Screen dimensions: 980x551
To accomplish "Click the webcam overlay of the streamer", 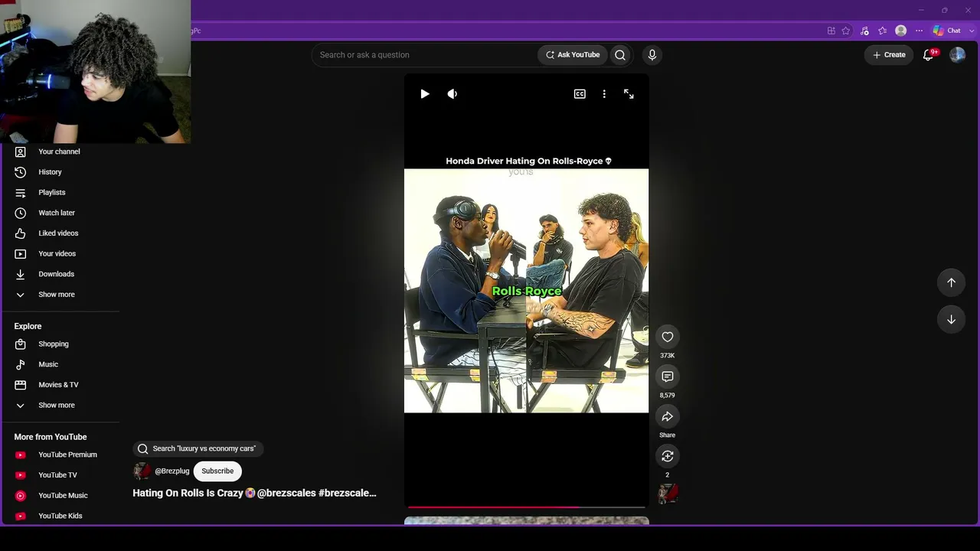I will pos(96,71).
